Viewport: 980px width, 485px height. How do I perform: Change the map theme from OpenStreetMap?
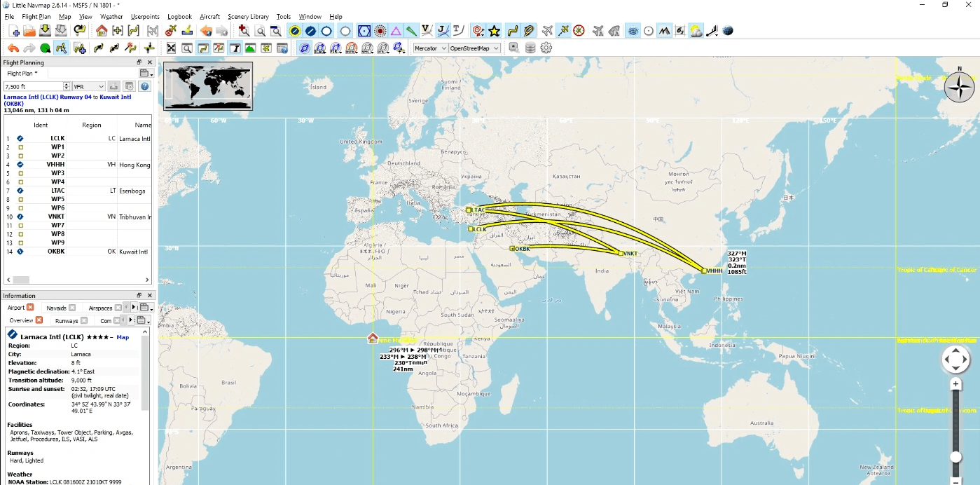474,48
